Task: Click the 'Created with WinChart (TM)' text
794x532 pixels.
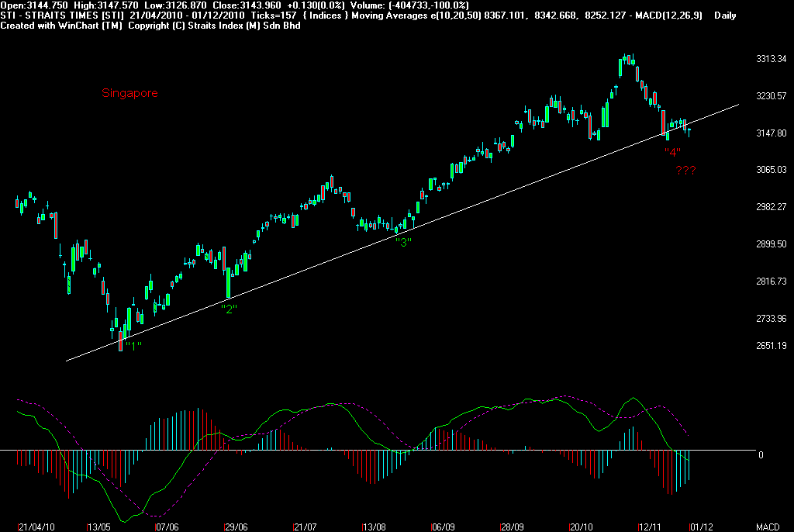Action: pos(61,26)
